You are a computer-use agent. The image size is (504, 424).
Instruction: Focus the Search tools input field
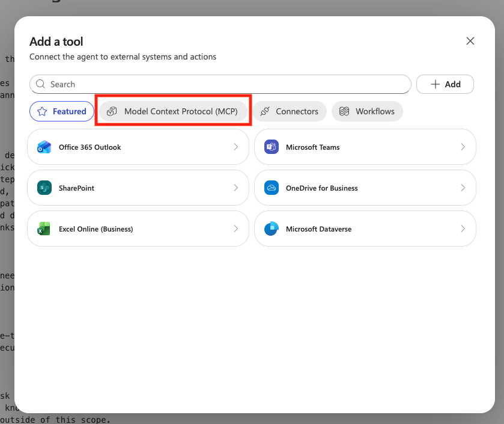tap(220, 84)
